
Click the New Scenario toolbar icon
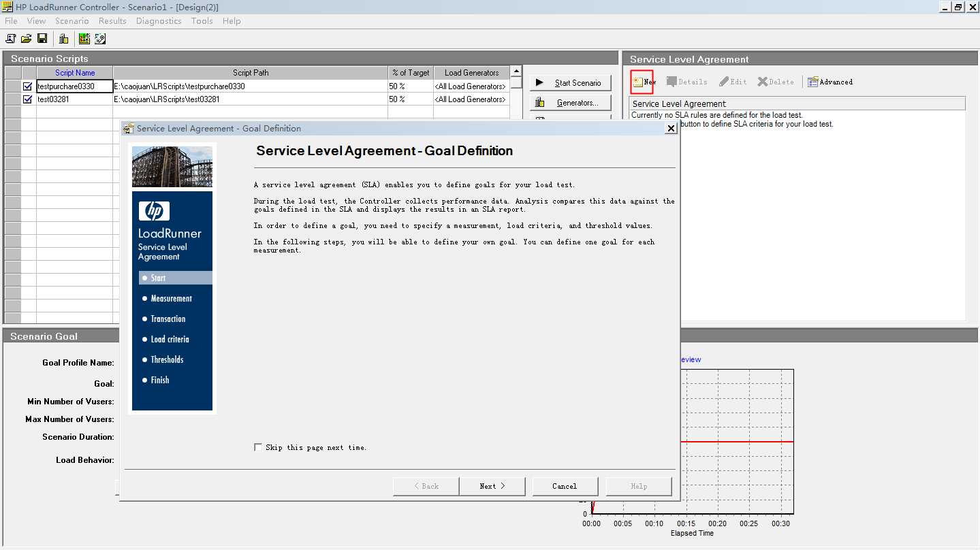tap(11, 39)
